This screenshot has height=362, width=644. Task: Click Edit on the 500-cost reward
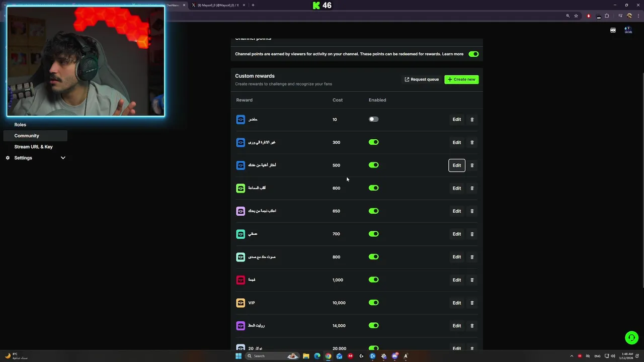coord(457,165)
